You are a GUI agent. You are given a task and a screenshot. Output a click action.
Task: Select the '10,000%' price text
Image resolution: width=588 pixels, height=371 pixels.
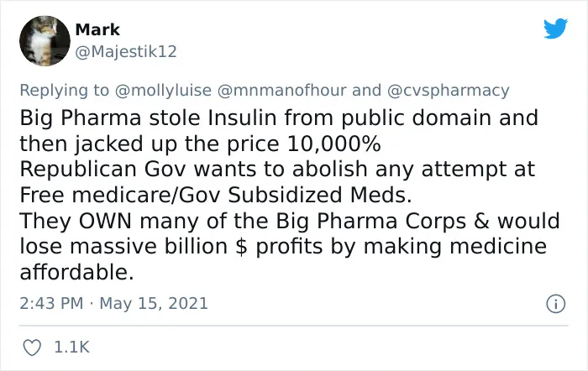[x=334, y=144]
